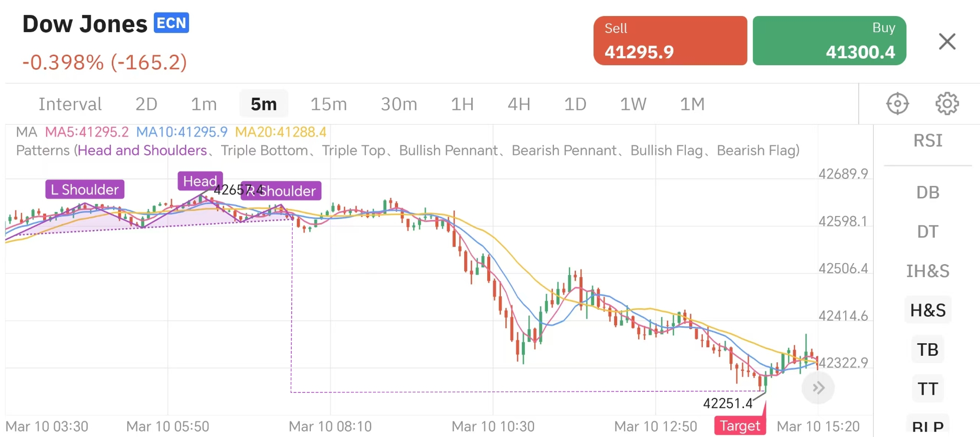This screenshot has width=980, height=437.
Task: Toggle the H&S pattern indicator
Action: pos(927,310)
